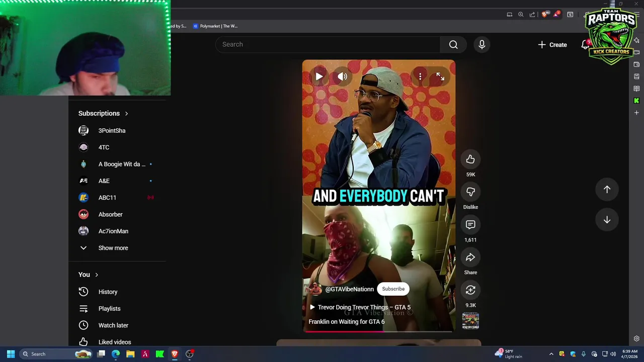The height and width of the screenshot is (362, 644).
Task: Open the 1,611 comments panel
Action: pos(470,225)
